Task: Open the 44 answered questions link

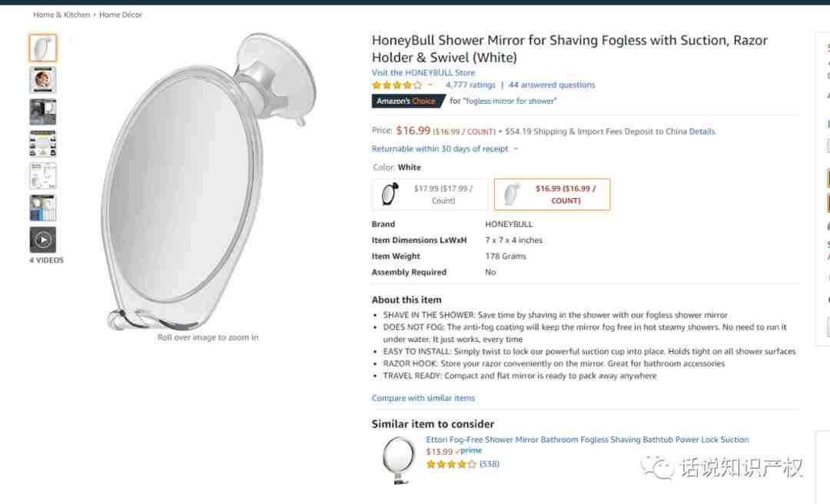Action: [552, 85]
